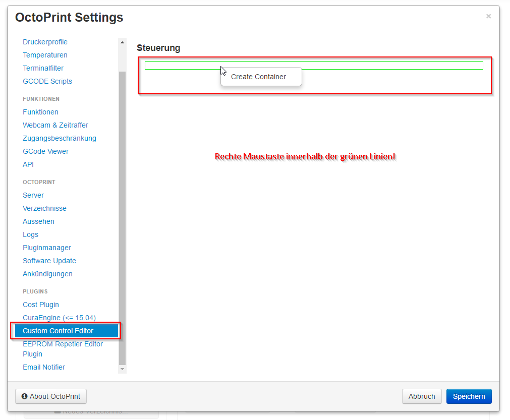Screen dimensions: 510x420
Task: Close the settings dialog with the X
Action: coord(488,16)
